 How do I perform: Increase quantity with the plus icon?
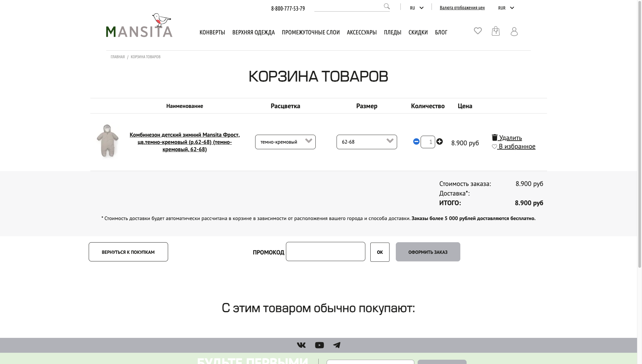pos(439,142)
